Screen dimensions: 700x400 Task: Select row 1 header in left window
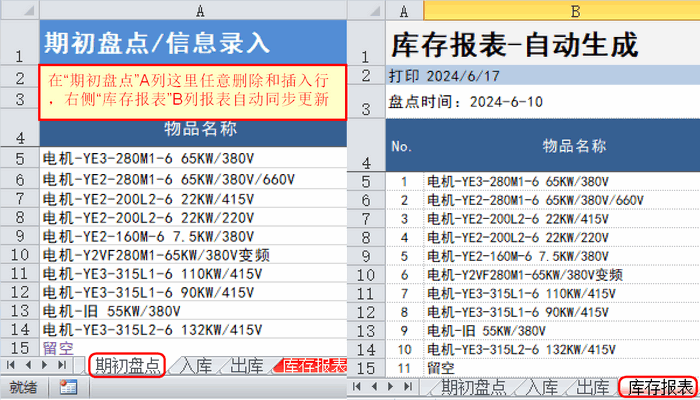[x=20, y=43]
